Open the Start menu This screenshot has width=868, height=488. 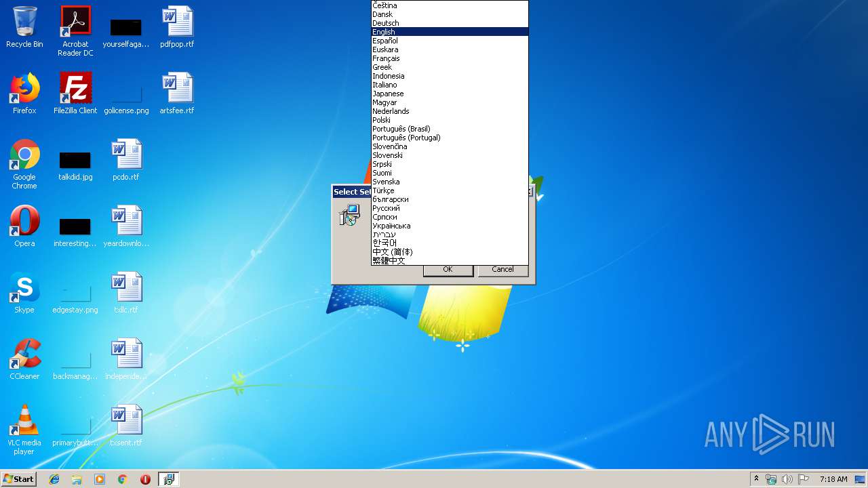pyautogui.click(x=19, y=479)
